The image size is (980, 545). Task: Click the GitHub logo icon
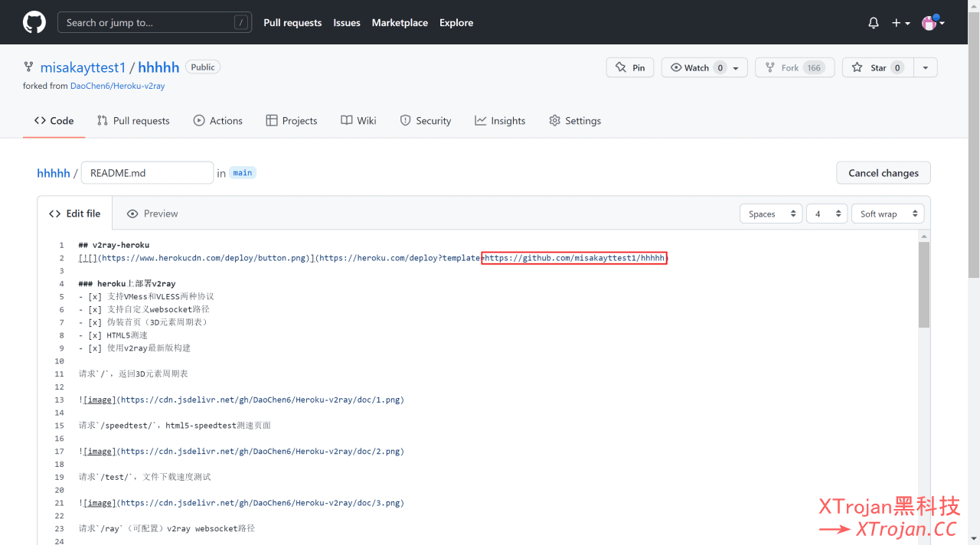coord(34,22)
